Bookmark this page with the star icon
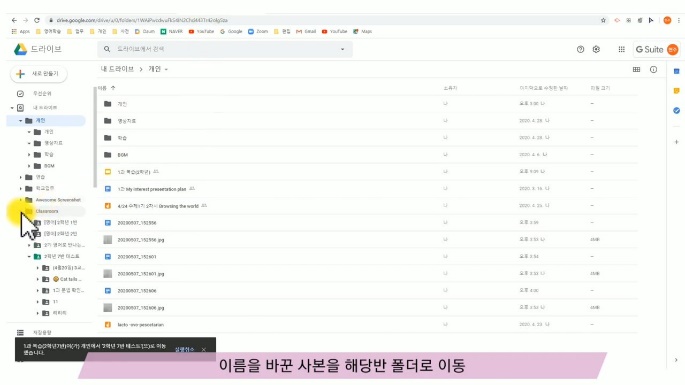 pyautogui.click(x=603, y=20)
